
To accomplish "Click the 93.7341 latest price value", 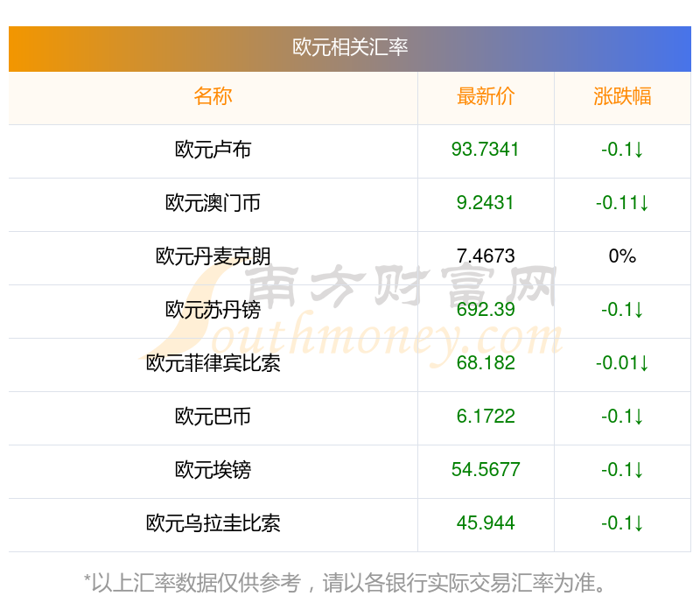I will tap(486, 150).
